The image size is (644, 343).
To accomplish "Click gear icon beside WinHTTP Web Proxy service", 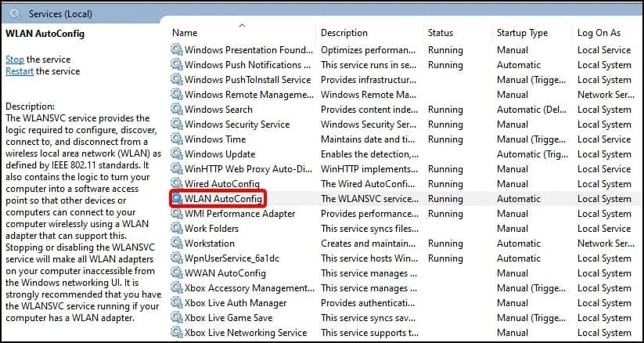I will [x=177, y=169].
